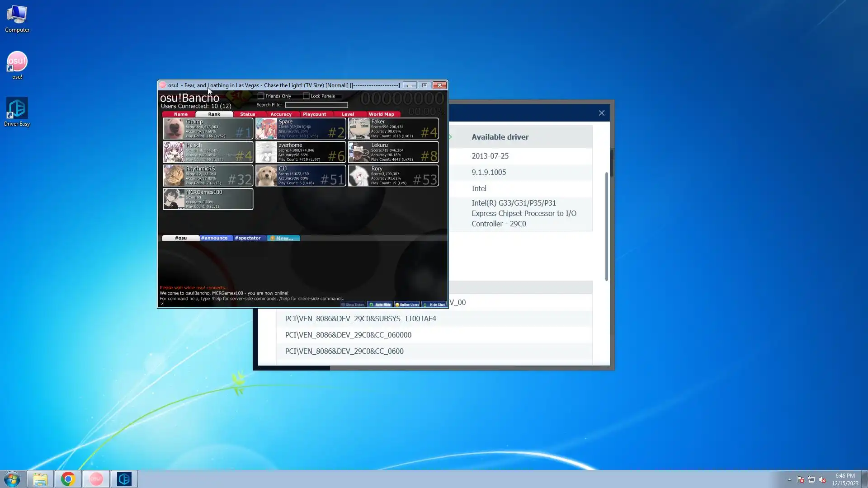
Task: Open File Explorer from the taskbar
Action: pyautogui.click(x=40, y=479)
